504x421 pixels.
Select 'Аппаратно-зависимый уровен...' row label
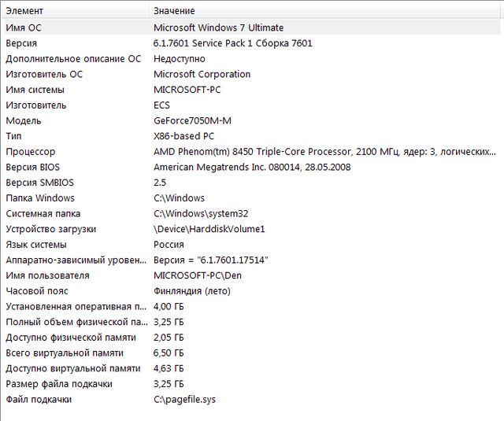click(x=76, y=260)
